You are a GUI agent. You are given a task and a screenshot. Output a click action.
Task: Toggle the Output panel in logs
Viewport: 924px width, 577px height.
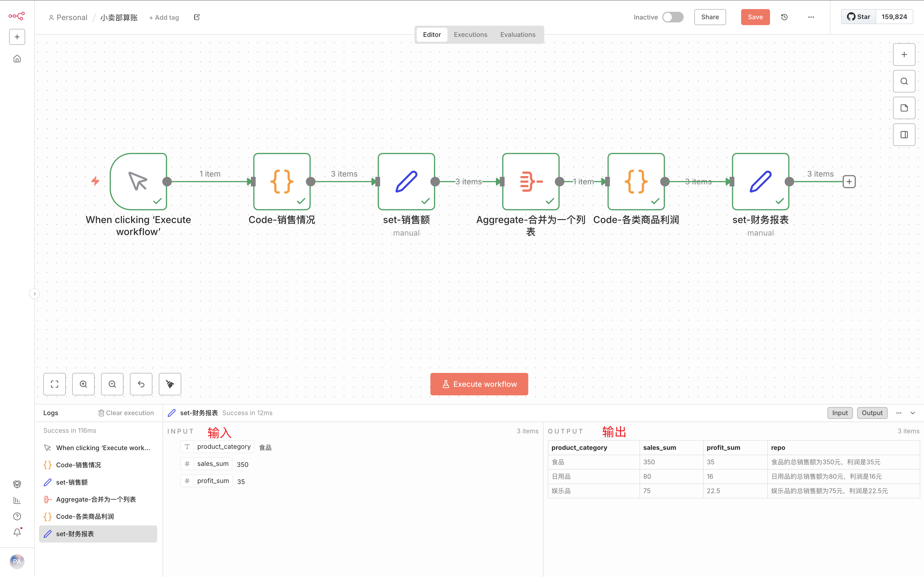pos(872,413)
